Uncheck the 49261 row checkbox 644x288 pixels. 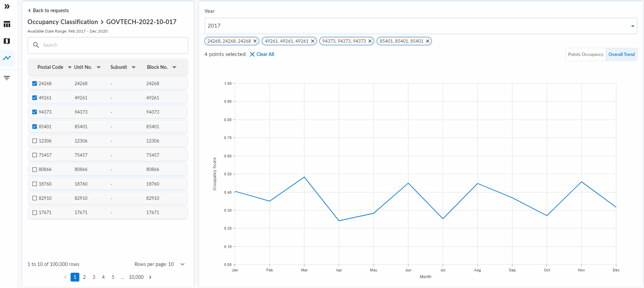point(35,98)
